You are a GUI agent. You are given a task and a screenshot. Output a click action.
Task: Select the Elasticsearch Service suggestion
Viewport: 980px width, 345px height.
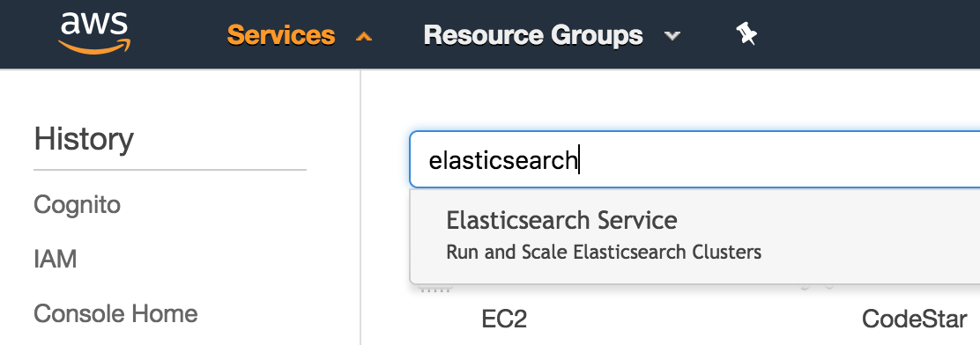(561, 220)
